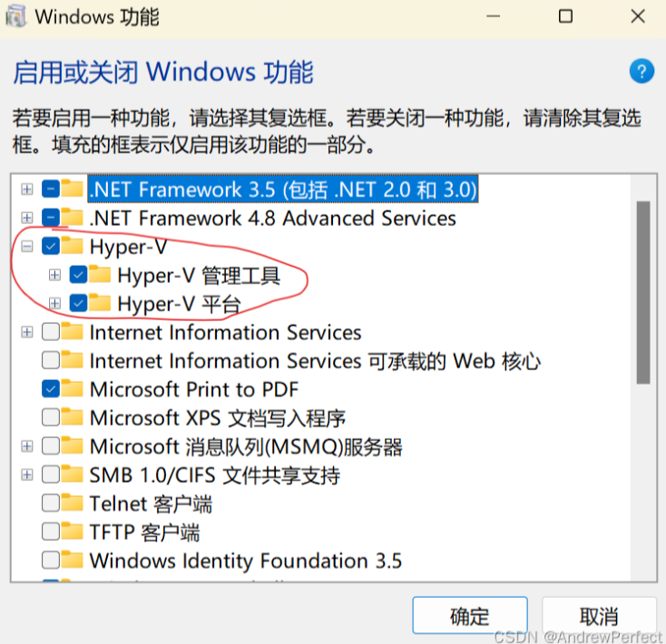Select .NET Framework 4.8 Advanced Services item

click(x=273, y=219)
